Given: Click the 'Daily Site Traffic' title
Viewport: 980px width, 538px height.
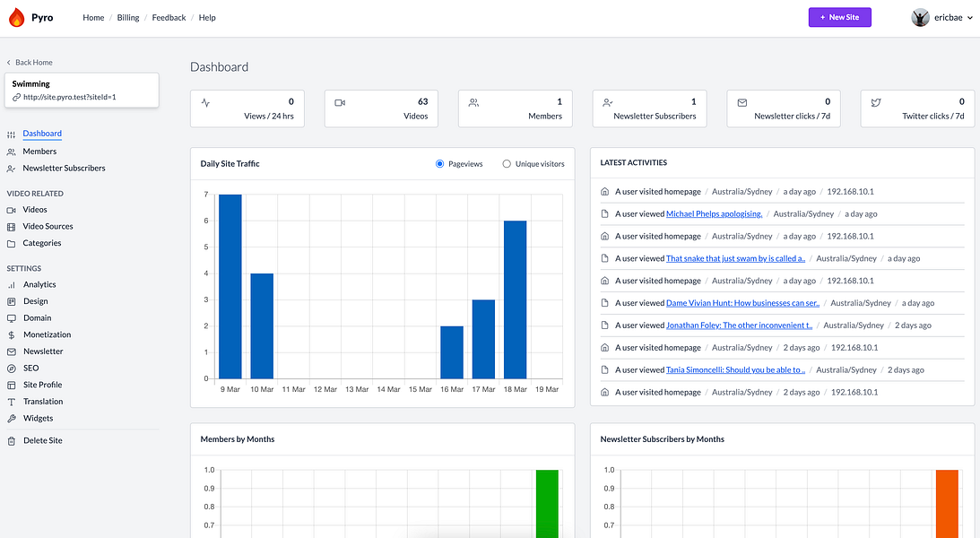Looking at the screenshot, I should 230,164.
